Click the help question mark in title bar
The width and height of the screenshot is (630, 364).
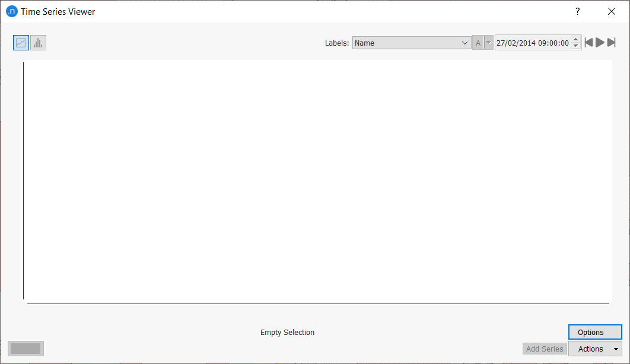[578, 11]
